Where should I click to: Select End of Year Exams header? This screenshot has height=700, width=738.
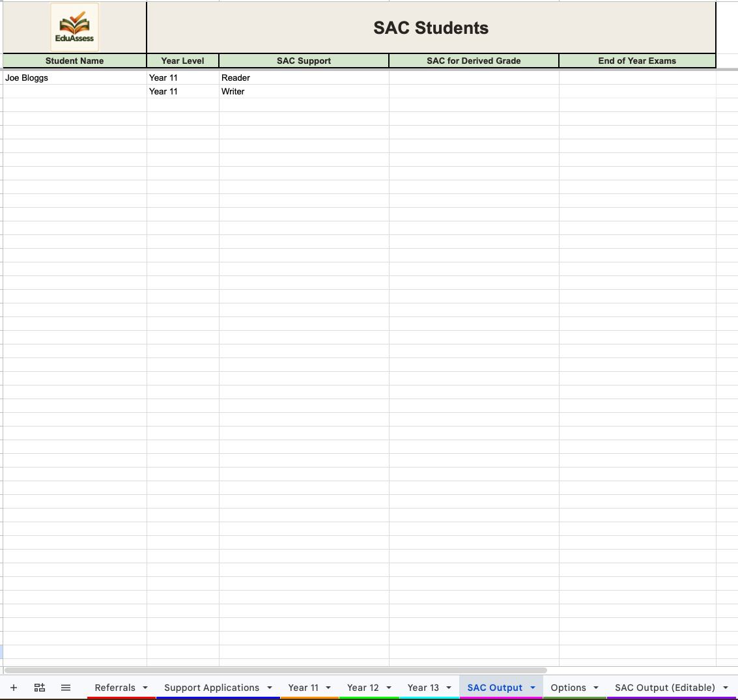click(637, 61)
